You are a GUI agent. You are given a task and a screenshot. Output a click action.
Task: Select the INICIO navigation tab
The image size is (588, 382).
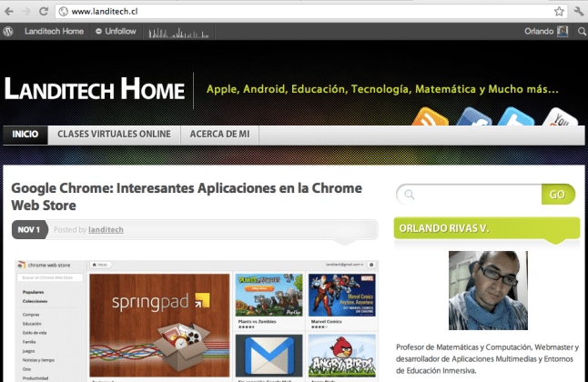25,135
